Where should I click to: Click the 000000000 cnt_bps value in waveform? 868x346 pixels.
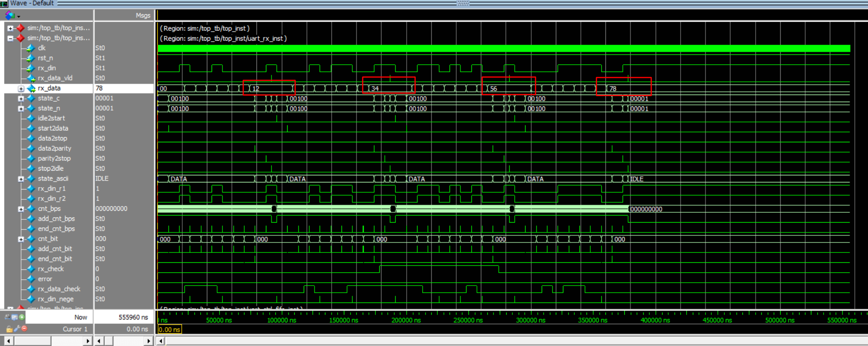point(646,209)
